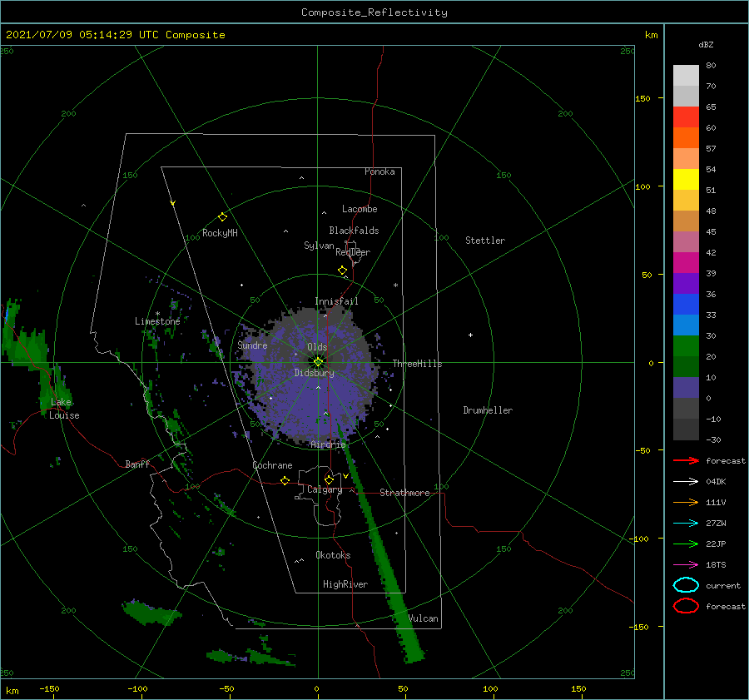Click the RedDeer city label
Image resolution: width=749 pixels, height=700 pixels.
point(353,252)
